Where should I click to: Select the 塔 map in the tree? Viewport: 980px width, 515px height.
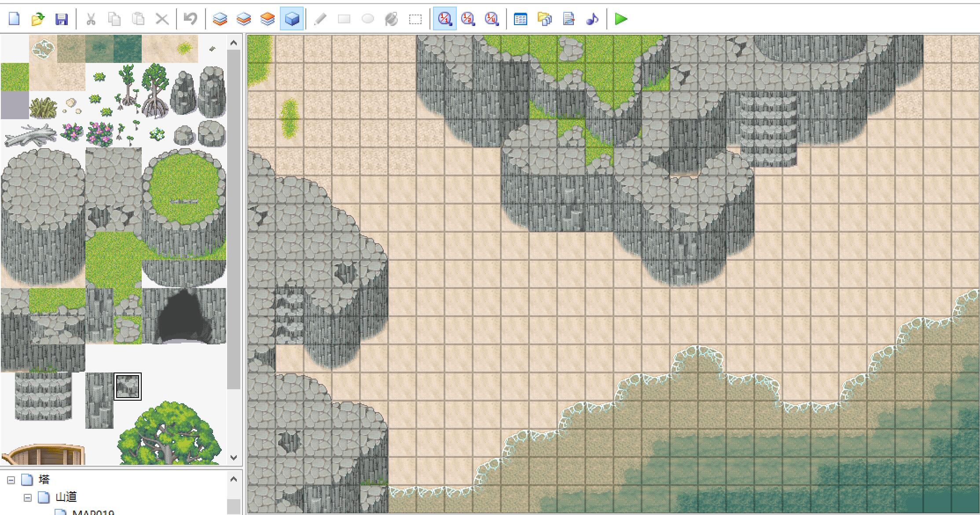click(44, 479)
